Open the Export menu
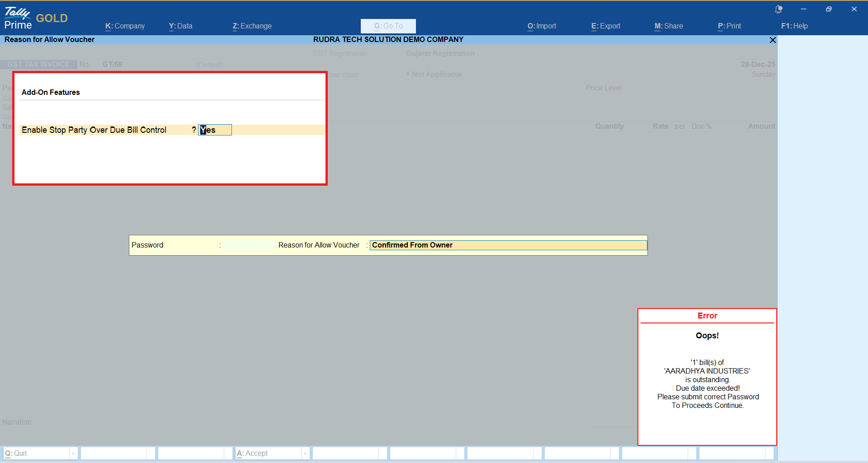Image resolution: width=868 pixels, height=463 pixels. tap(605, 26)
